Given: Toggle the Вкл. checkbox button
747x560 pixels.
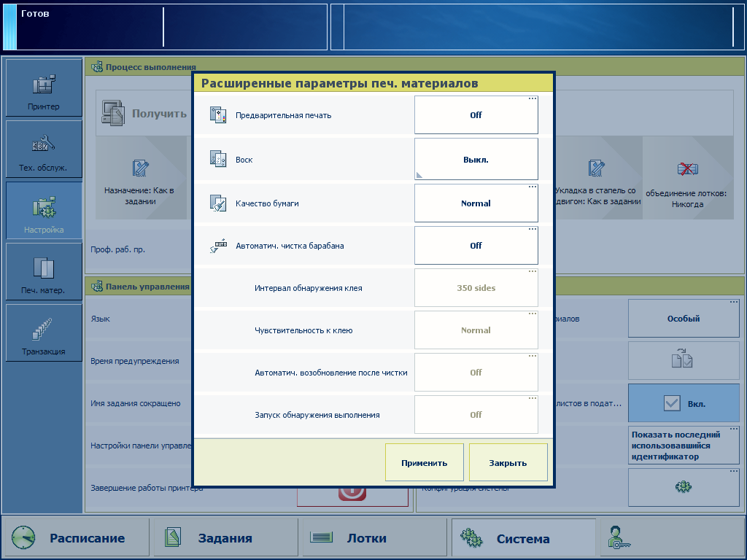Looking at the screenshot, I should coord(684,403).
